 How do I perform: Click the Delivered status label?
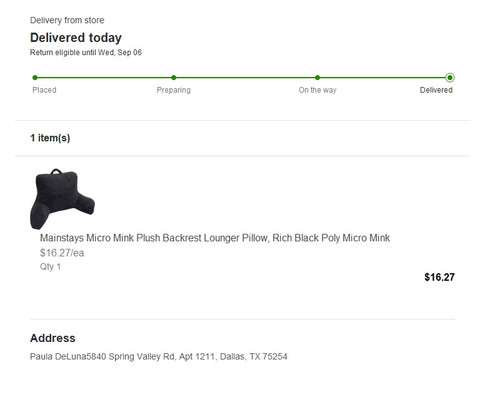(x=436, y=90)
